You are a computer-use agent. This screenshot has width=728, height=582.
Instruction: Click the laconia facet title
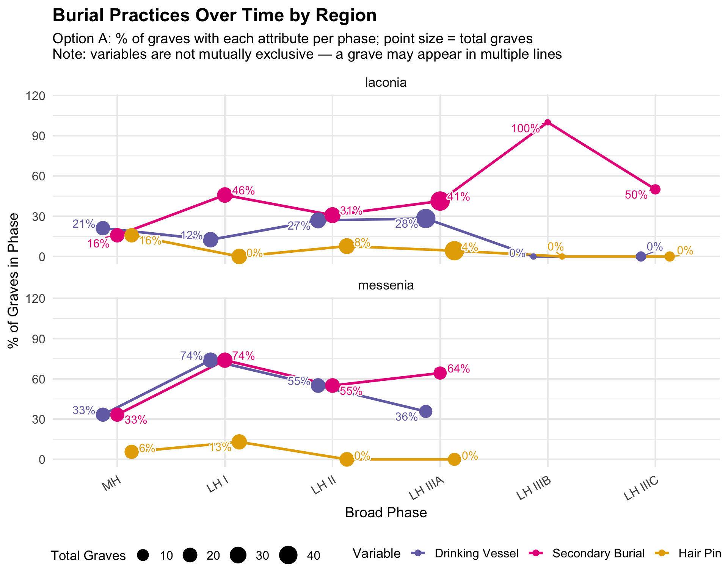pyautogui.click(x=386, y=83)
